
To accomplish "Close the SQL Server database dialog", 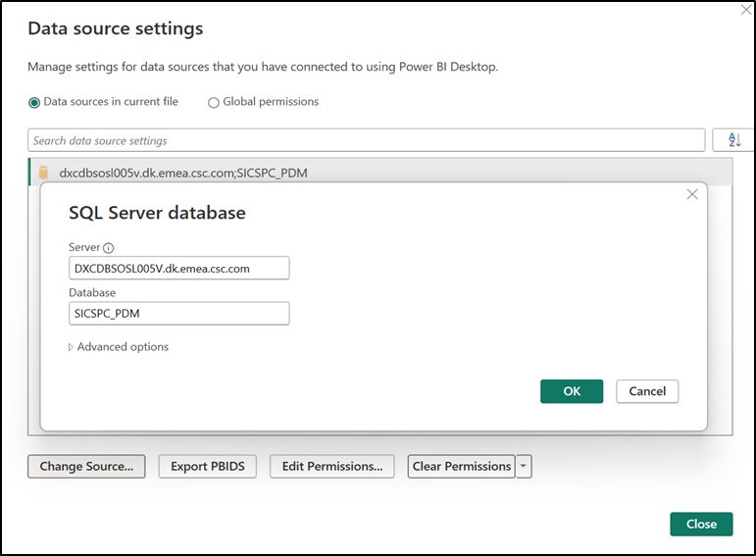I will [692, 194].
